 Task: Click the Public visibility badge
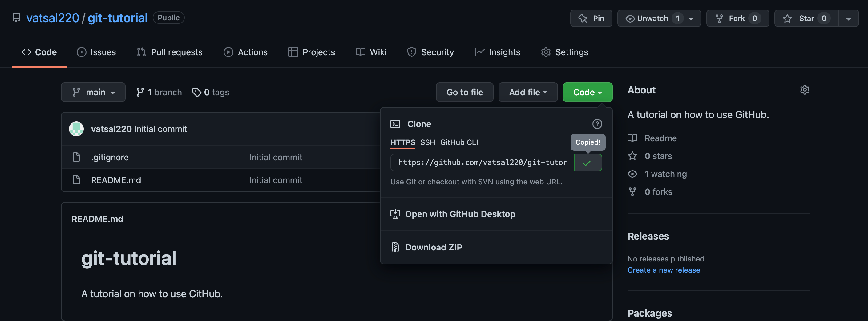[168, 18]
